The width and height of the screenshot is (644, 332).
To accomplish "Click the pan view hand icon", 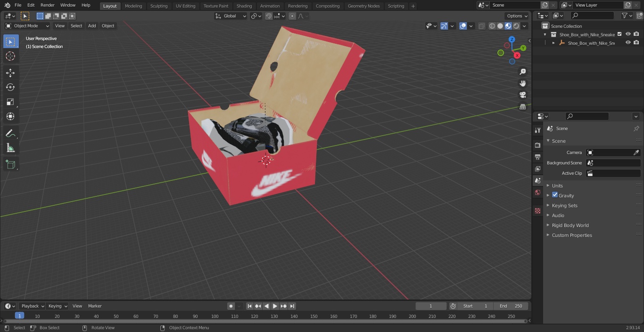I will [x=523, y=83].
